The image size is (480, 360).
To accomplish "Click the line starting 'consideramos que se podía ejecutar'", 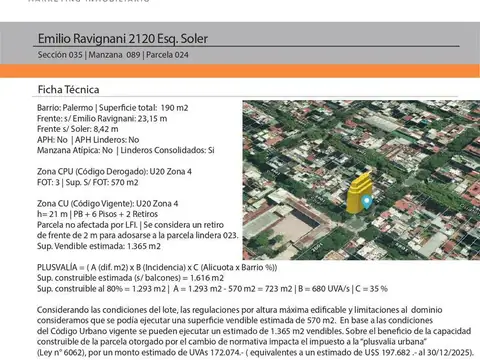I will [x=235, y=320].
